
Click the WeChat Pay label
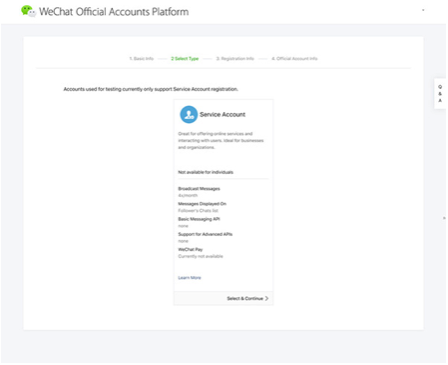(190, 249)
